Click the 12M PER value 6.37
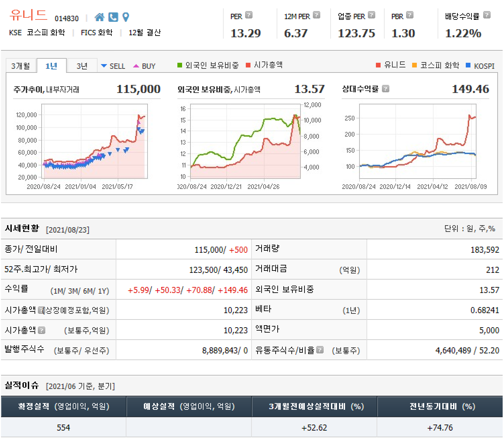The width and height of the screenshot is (504, 441). pos(296,33)
